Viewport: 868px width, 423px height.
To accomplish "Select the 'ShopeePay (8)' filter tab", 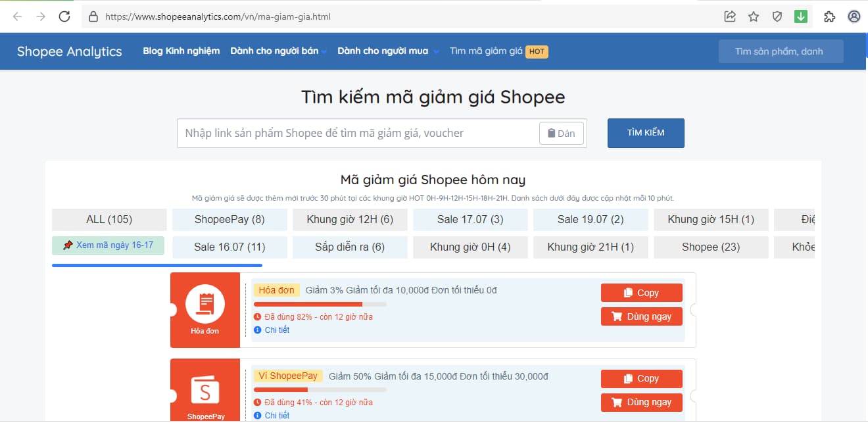I will point(229,220).
